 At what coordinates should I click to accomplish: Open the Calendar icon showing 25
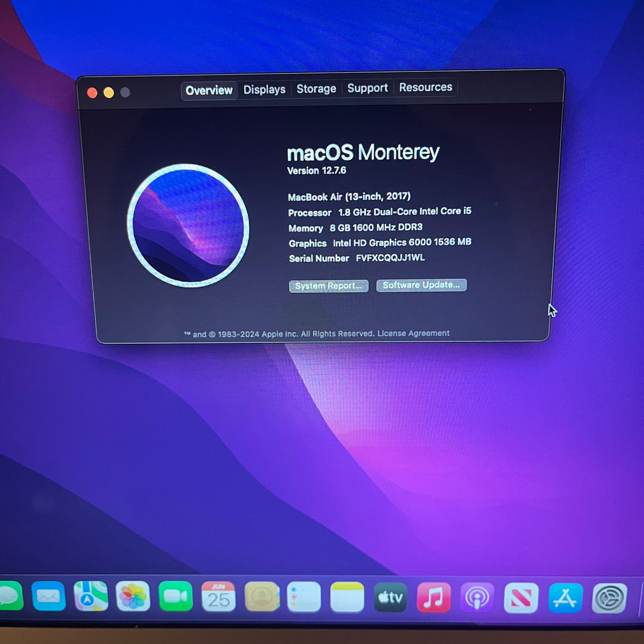[x=218, y=596]
